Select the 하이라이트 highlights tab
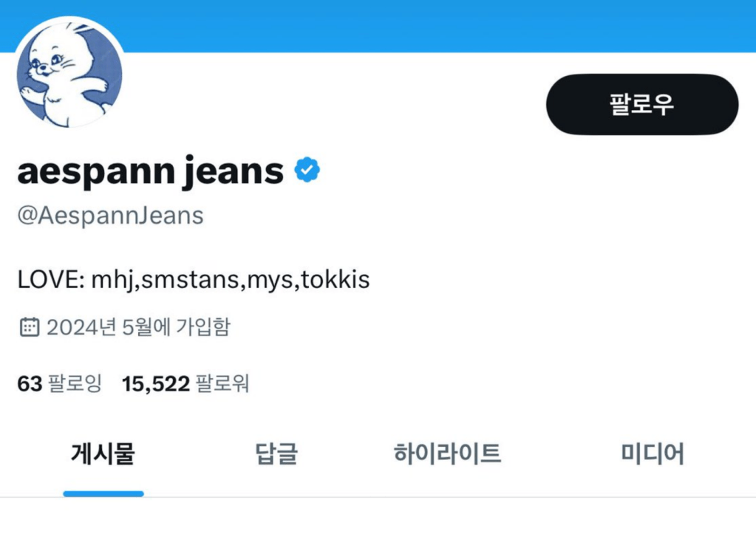The height and width of the screenshot is (545, 756). tap(447, 453)
